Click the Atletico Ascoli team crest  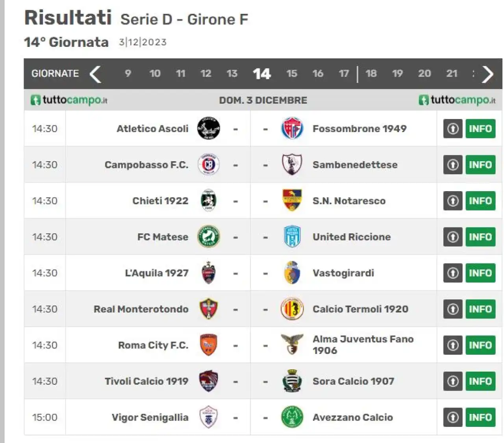(x=208, y=128)
